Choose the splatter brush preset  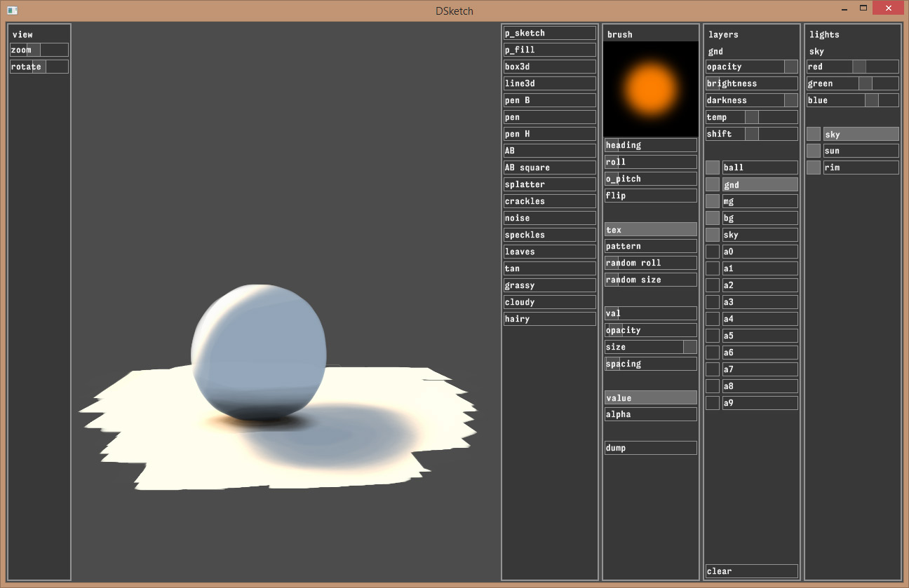click(549, 184)
